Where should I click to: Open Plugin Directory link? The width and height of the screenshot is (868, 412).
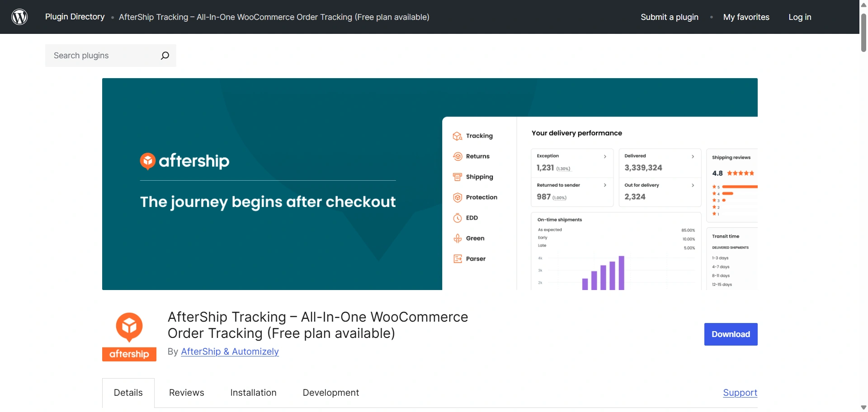click(75, 17)
